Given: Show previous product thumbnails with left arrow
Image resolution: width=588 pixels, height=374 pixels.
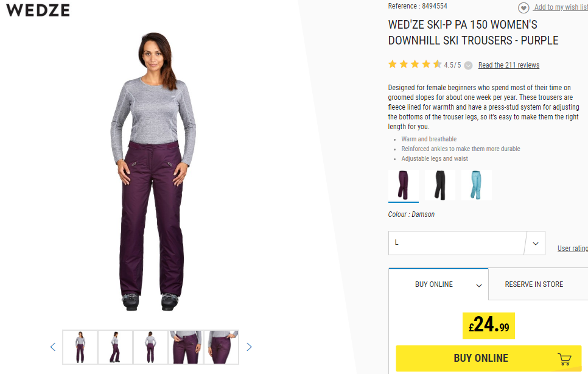Looking at the screenshot, I should tap(53, 347).
